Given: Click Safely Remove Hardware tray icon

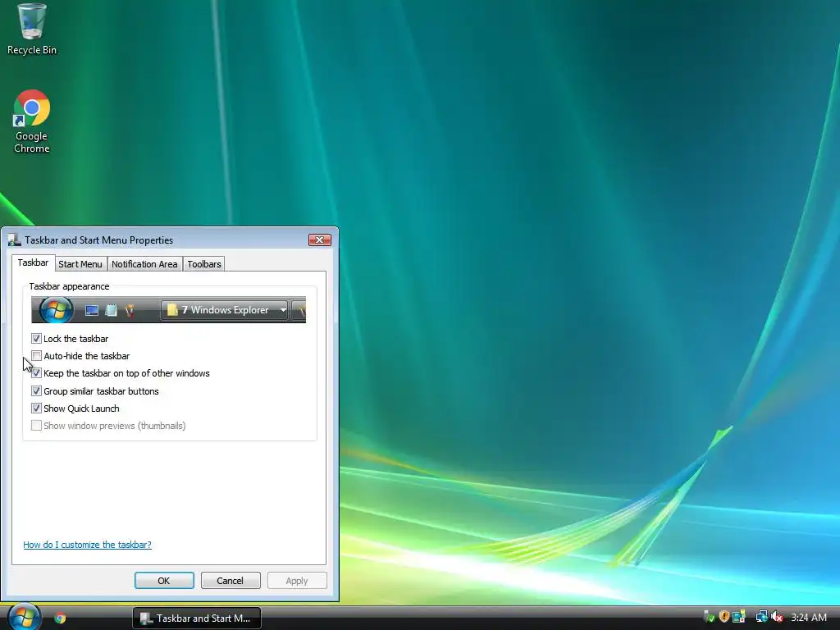Looking at the screenshot, I should tap(709, 617).
